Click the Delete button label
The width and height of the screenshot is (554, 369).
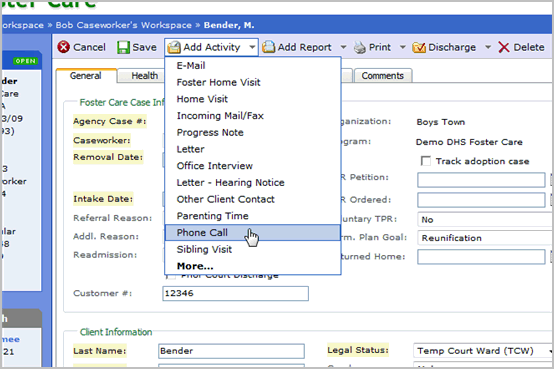pyautogui.click(x=529, y=47)
